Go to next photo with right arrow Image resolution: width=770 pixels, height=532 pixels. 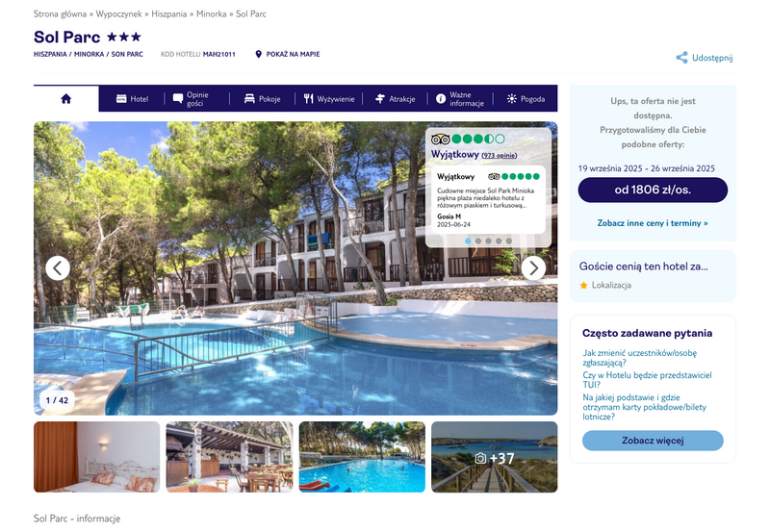533,268
